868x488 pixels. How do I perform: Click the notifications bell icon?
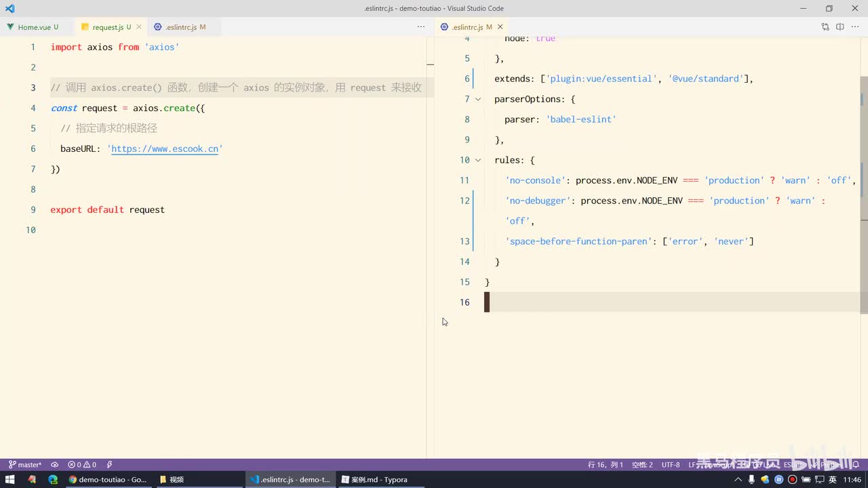tap(856, 465)
